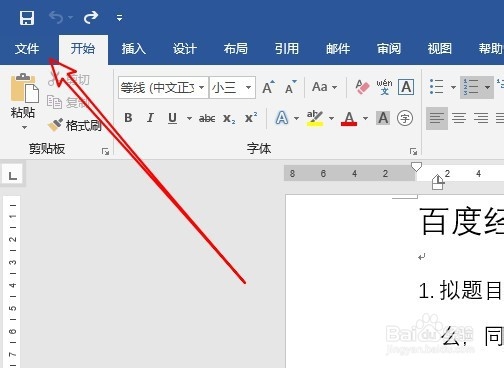The height and width of the screenshot is (368, 504).
Task: Open the 剪贴板 clipboard dialog launcher
Action: click(106, 152)
